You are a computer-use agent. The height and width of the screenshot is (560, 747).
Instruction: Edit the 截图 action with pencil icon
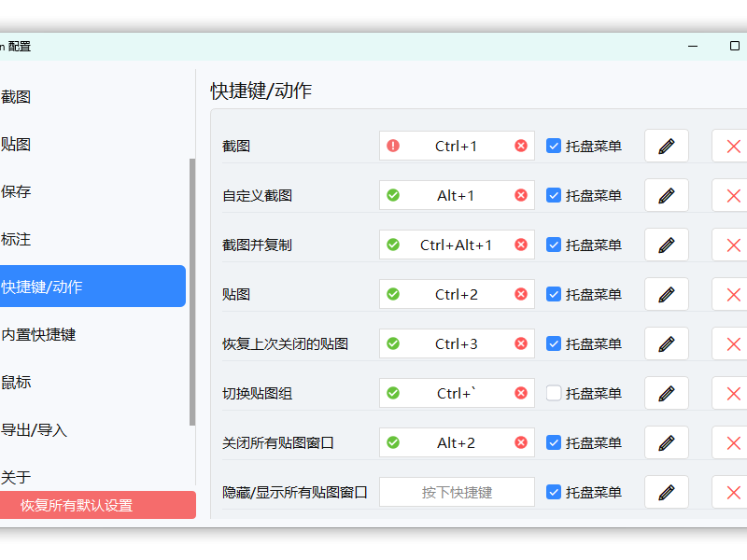tap(666, 146)
